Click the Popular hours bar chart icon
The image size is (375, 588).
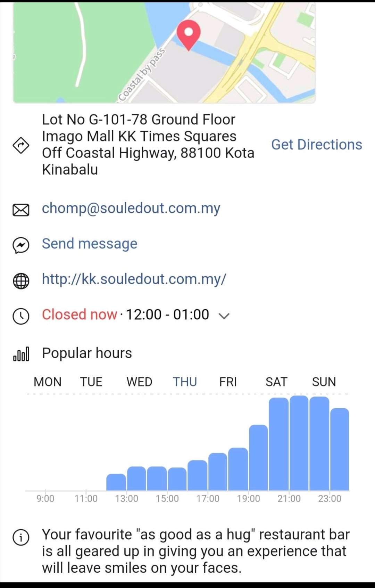click(x=21, y=354)
